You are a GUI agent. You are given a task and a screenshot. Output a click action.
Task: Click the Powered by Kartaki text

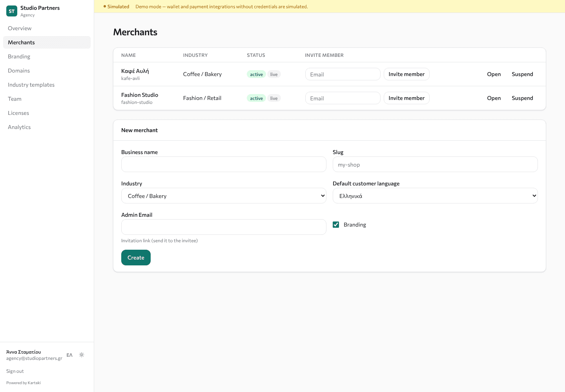[x=24, y=383]
